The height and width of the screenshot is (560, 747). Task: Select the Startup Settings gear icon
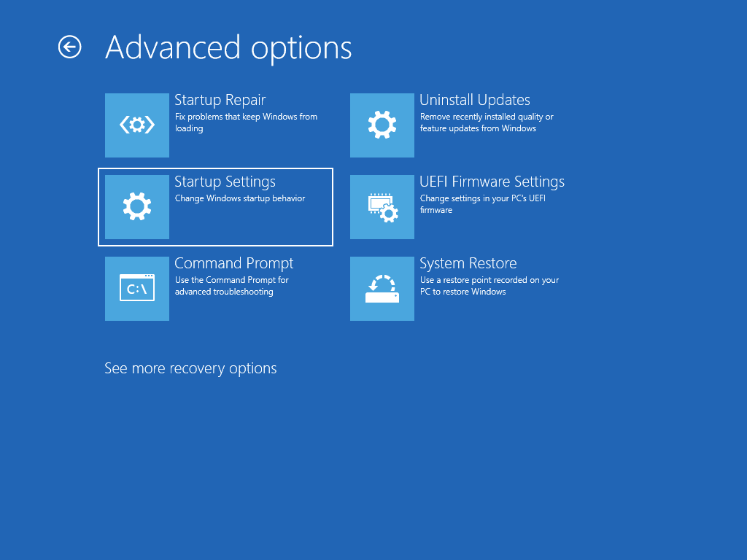[136, 206]
